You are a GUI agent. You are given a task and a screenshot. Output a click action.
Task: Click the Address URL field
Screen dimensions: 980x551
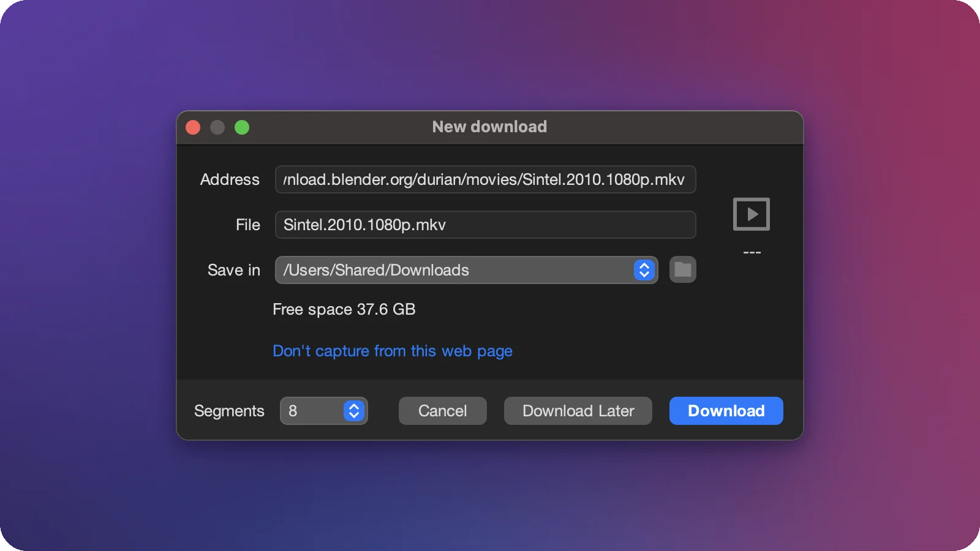(x=485, y=179)
